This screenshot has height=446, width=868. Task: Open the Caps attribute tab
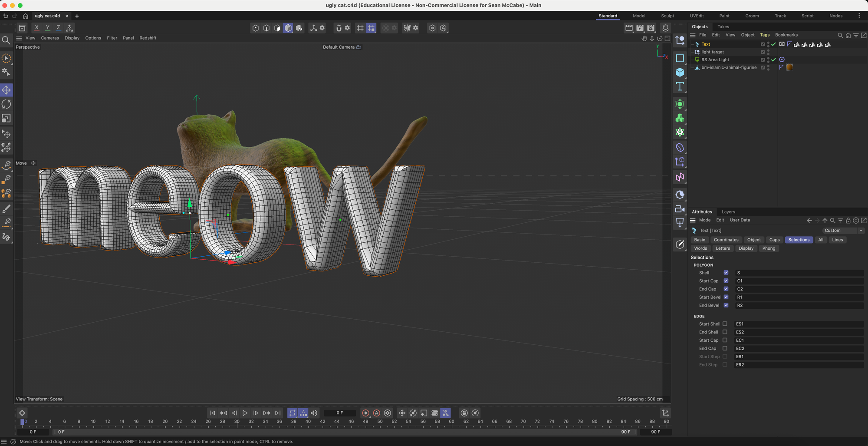point(774,240)
